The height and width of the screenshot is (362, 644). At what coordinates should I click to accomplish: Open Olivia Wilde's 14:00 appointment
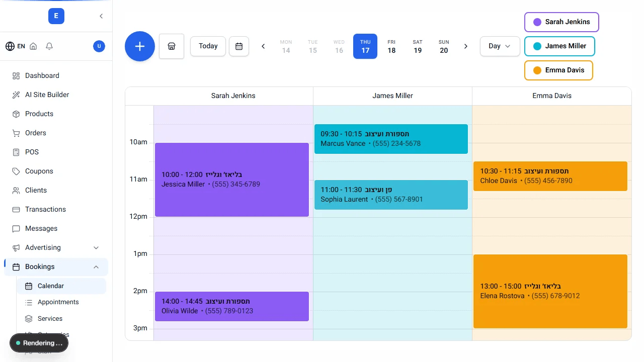(x=232, y=307)
